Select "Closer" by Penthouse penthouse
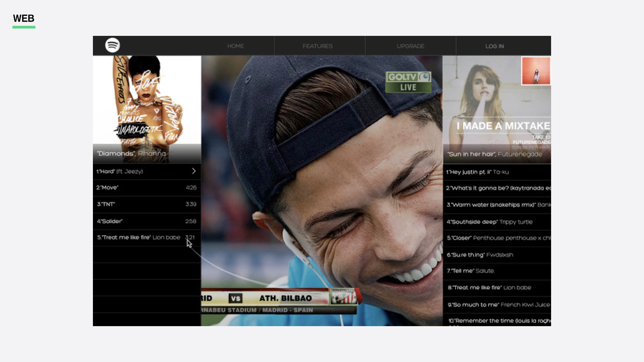 [497, 238]
